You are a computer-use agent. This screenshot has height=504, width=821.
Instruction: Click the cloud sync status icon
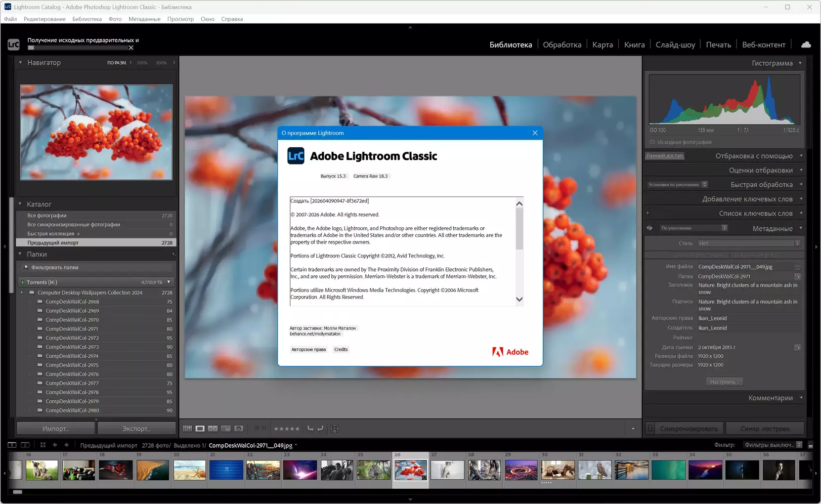[806, 44]
